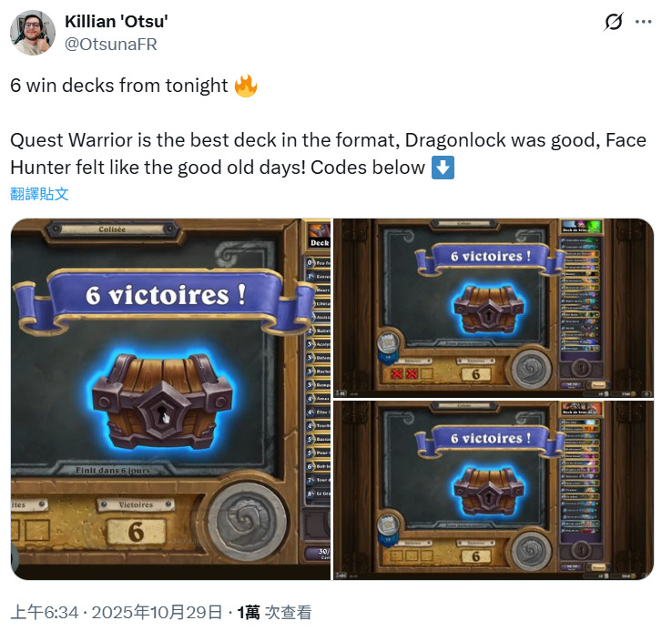Click the Colisée title plate in the large image
Screen dimensions: 672x631
[112, 229]
